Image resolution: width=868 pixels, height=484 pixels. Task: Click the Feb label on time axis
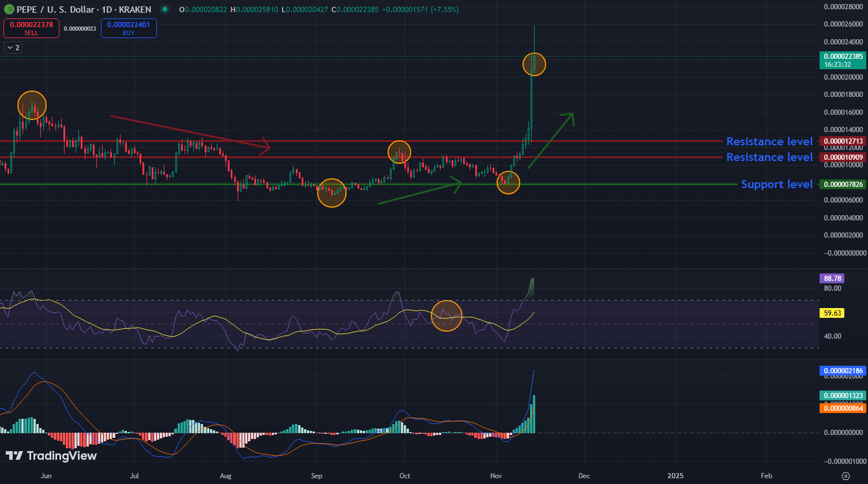tap(766, 476)
